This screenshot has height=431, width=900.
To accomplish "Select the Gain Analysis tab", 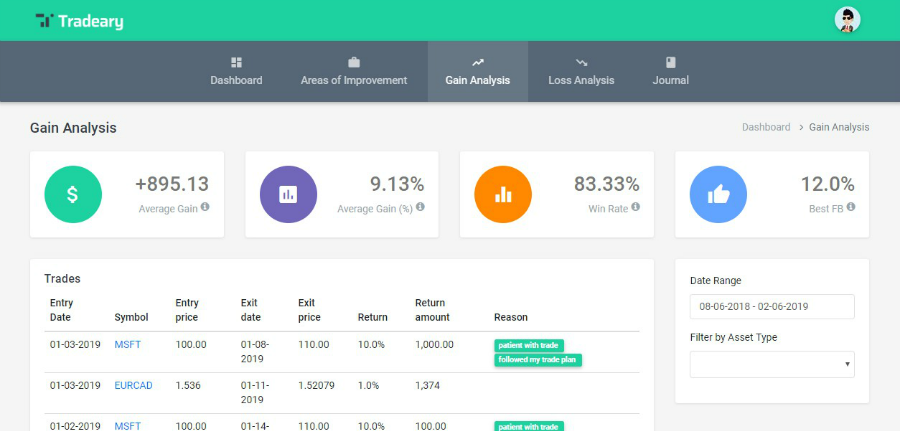I will click(478, 72).
